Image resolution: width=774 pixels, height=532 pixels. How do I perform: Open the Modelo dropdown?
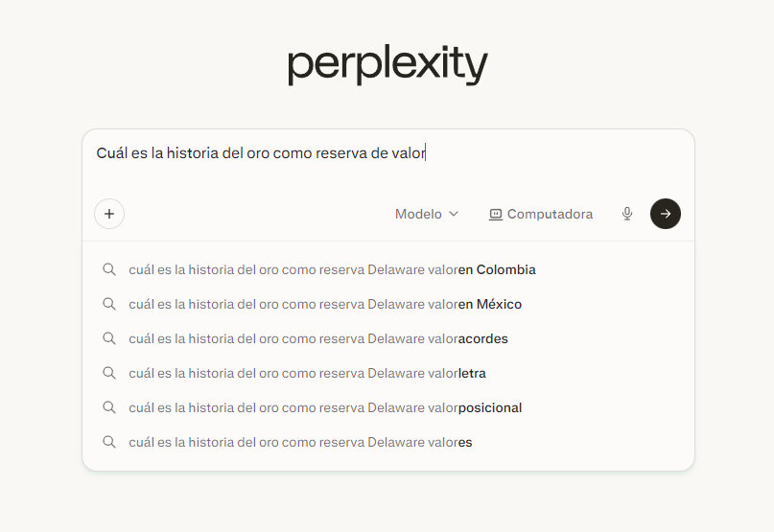tap(419, 214)
